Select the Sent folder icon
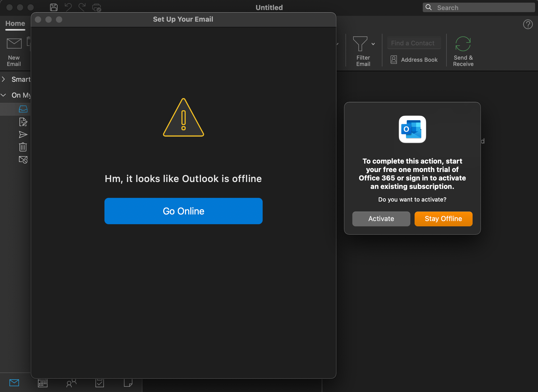 point(23,135)
